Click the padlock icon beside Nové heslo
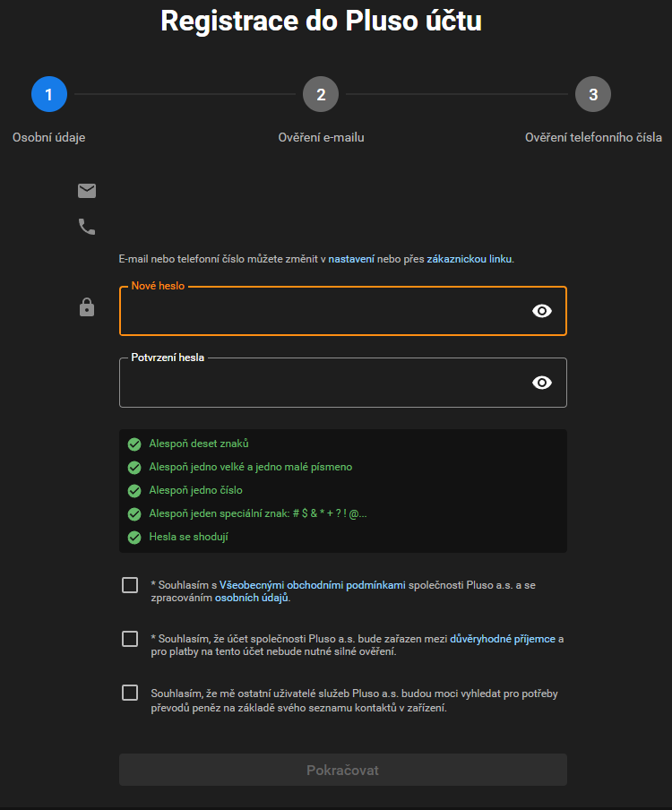This screenshot has height=810, width=672. [87, 306]
